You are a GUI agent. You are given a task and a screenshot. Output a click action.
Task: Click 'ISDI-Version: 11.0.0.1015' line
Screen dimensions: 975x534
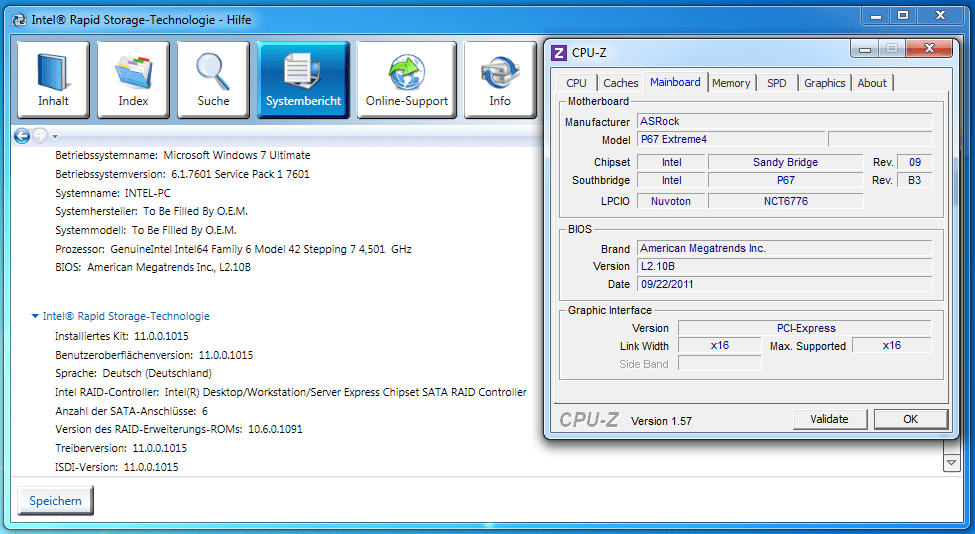coord(116,467)
